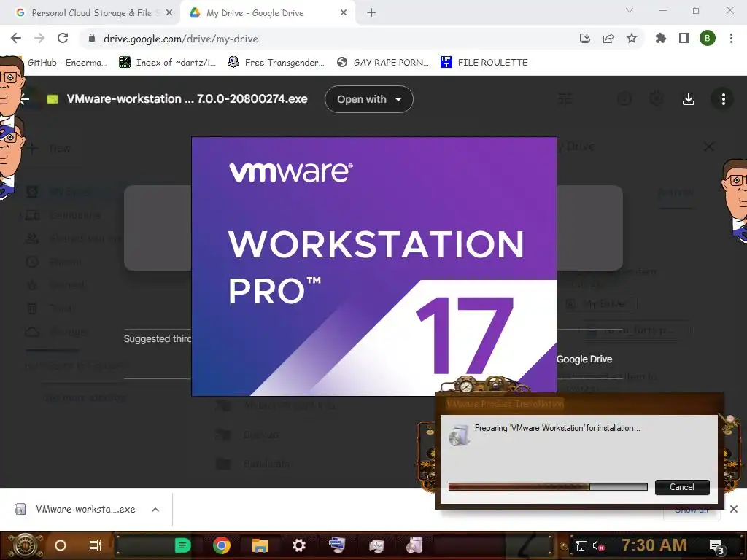Switch to Personal Cloud Storage tab
747x560 pixels.
(90, 13)
